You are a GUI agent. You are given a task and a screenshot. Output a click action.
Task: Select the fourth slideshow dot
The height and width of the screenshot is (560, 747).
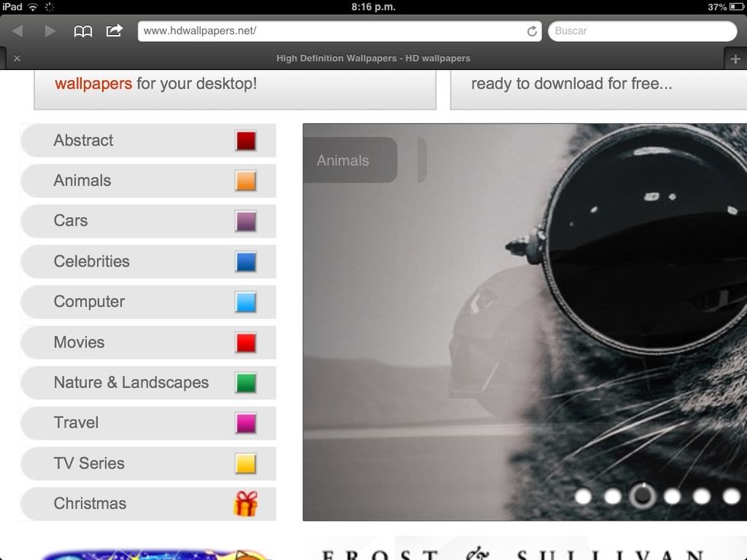tap(672, 497)
